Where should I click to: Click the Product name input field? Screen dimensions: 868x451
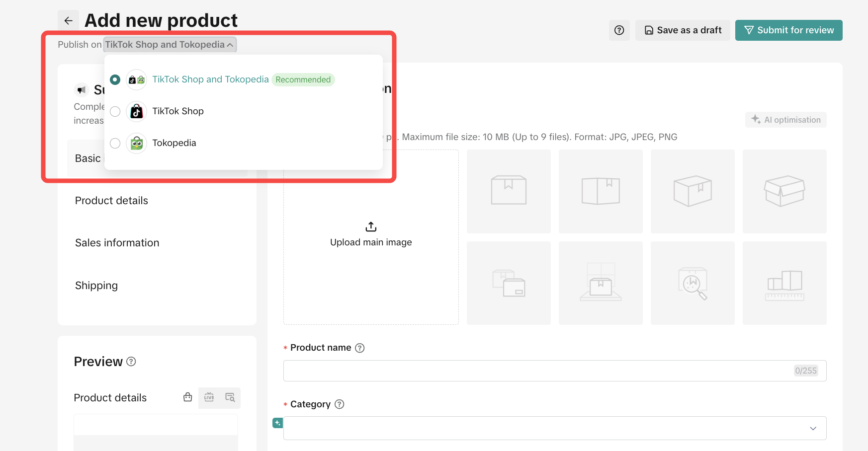pyautogui.click(x=537, y=371)
